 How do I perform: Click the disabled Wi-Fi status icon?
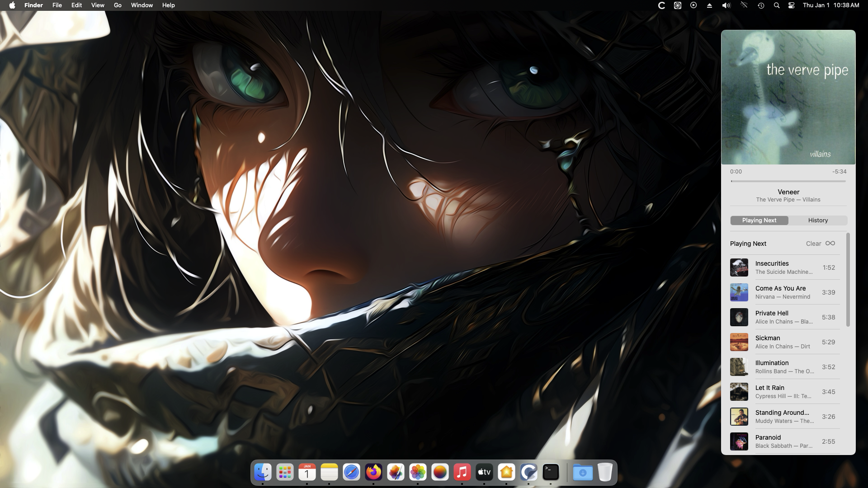tap(744, 5)
